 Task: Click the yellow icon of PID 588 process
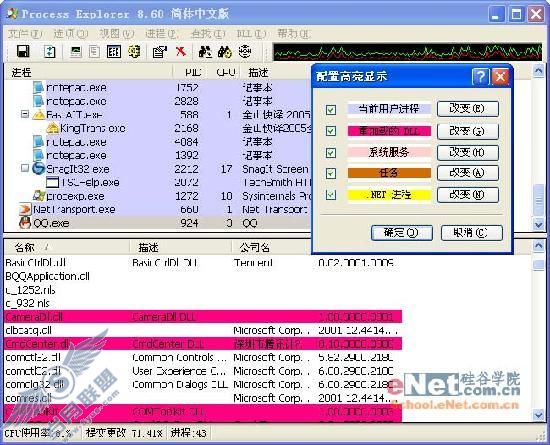[x=39, y=114]
